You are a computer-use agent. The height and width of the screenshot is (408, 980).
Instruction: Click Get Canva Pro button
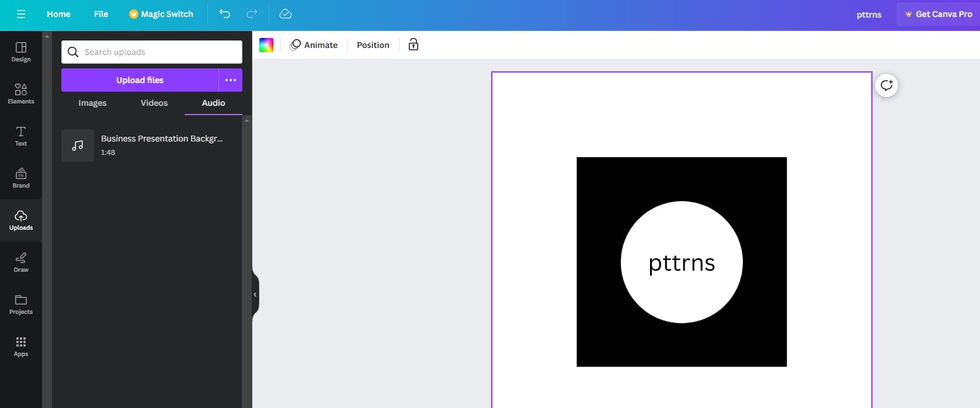938,14
